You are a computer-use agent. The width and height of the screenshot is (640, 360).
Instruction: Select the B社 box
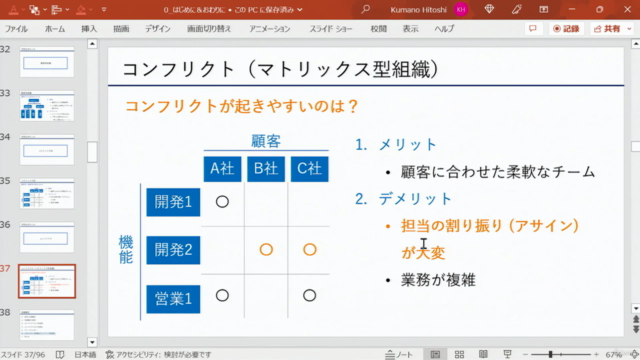266,169
